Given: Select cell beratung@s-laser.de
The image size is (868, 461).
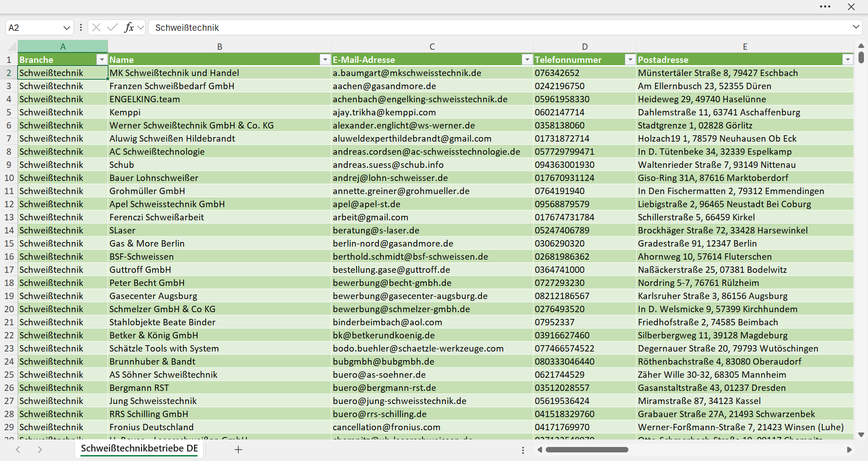Looking at the screenshot, I should [432, 230].
